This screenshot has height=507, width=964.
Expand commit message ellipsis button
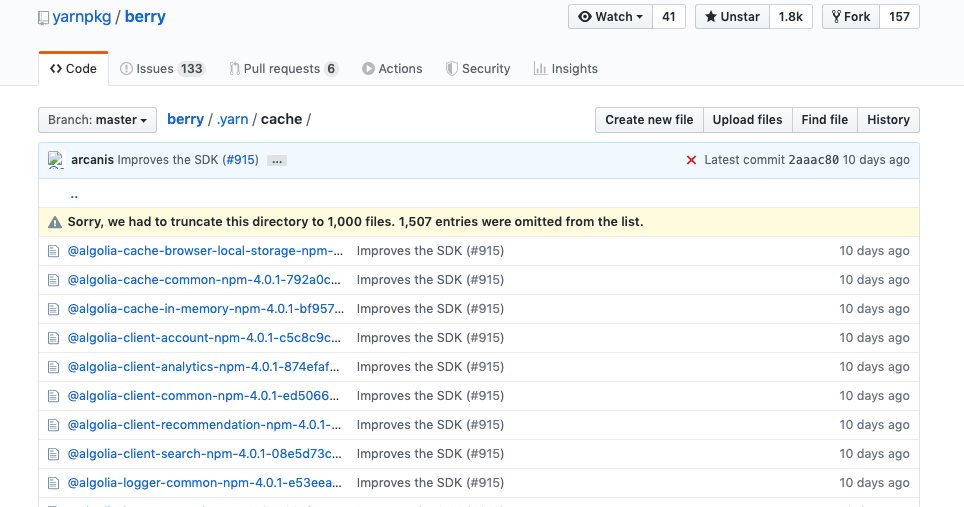(x=277, y=160)
